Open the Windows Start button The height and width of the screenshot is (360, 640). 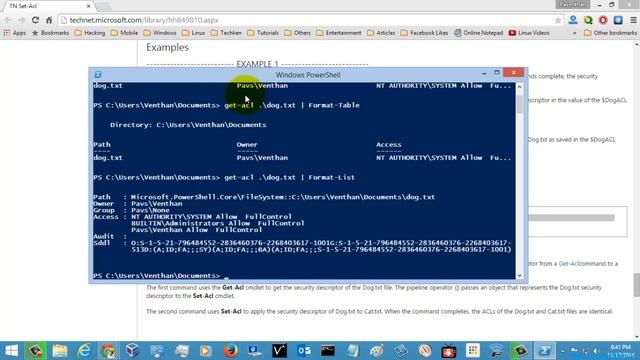[11, 351]
